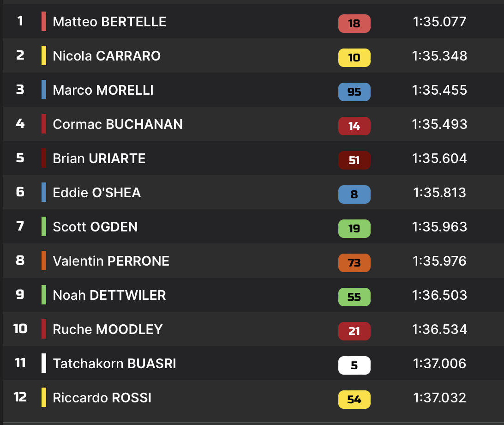Click the red number 18 badge
This screenshot has height=425, width=504.
354,24
